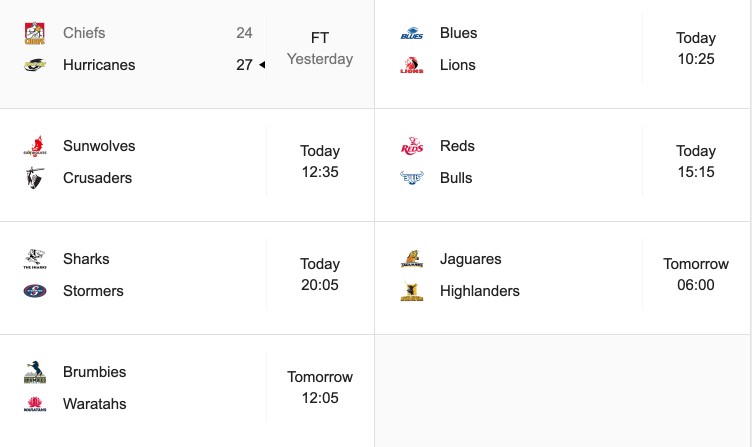Click the Sharks team logo
752x447 pixels.
35,259
